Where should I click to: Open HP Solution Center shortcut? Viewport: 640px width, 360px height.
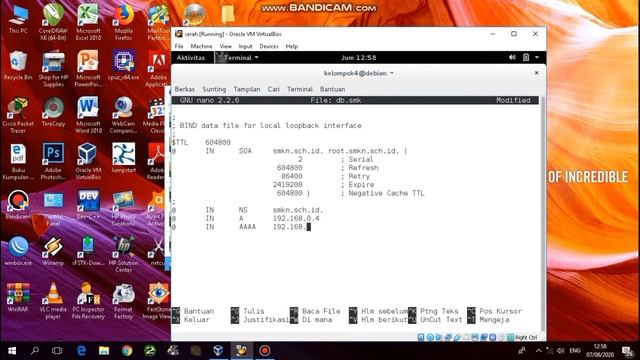pos(123,255)
